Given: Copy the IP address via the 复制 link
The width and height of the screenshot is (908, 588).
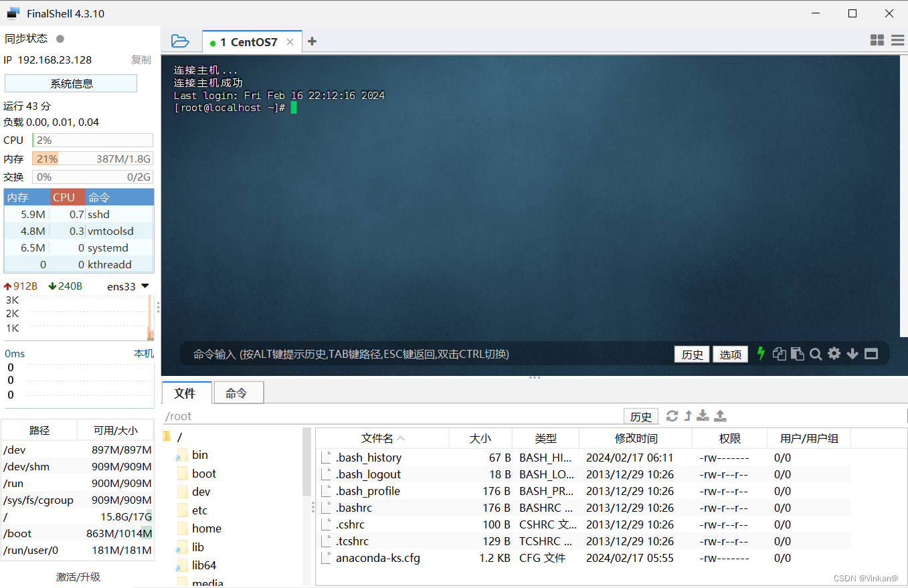Looking at the screenshot, I should click(x=141, y=60).
